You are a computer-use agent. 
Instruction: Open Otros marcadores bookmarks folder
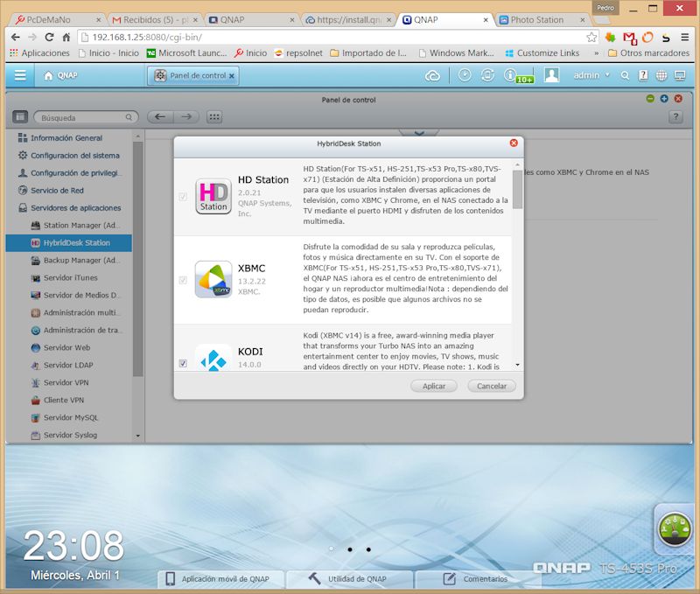[x=648, y=53]
